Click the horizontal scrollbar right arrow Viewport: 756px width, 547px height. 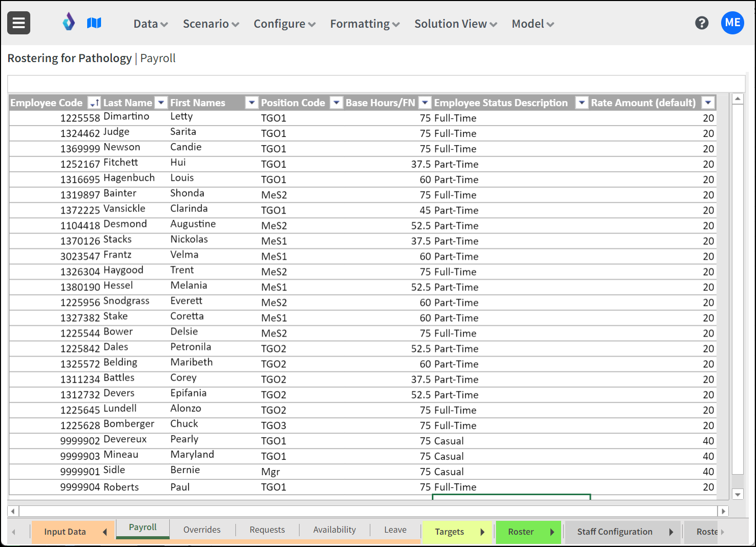(x=723, y=511)
